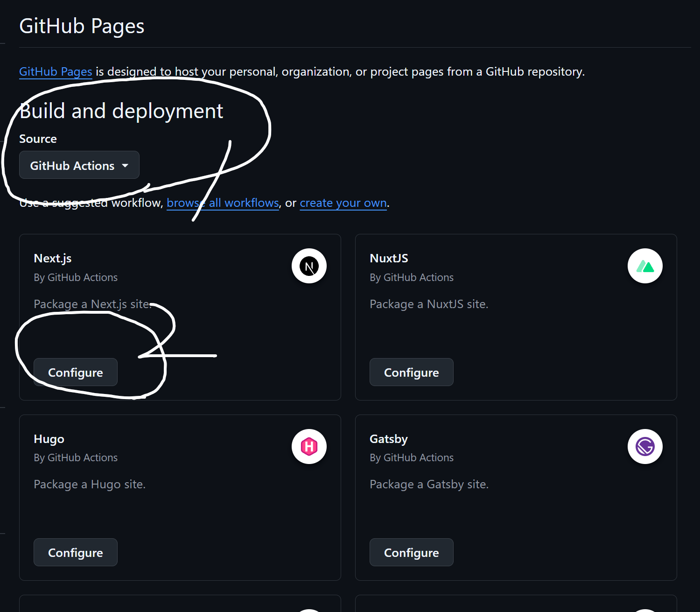700x612 pixels.
Task: Follow the browse all workflows link
Action: pyautogui.click(x=223, y=203)
